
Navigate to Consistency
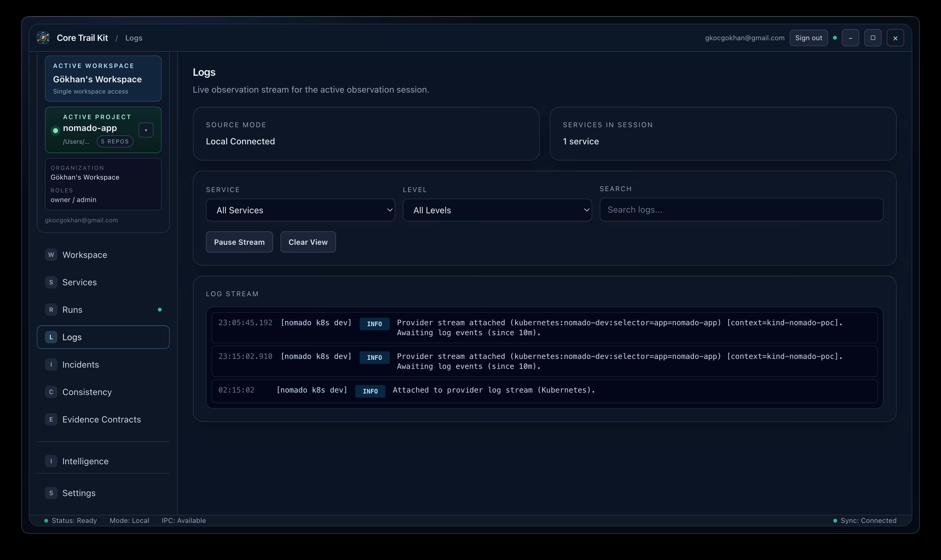point(103,392)
